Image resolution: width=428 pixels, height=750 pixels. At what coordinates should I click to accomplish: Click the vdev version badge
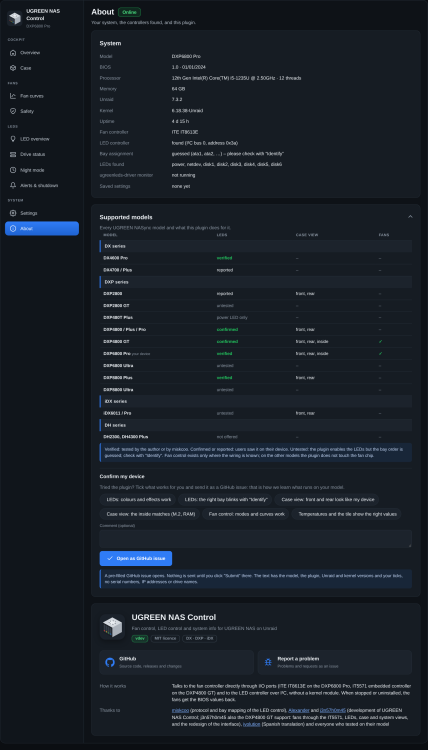click(140, 639)
